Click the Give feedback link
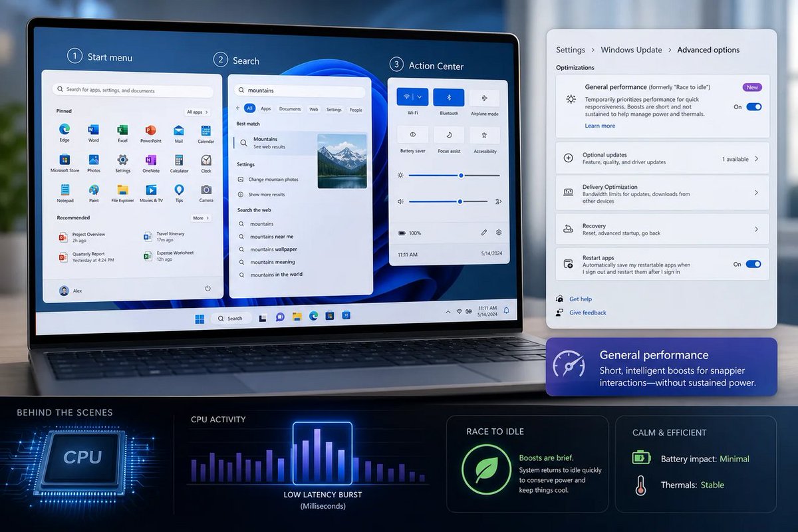798x532 pixels. click(x=588, y=313)
